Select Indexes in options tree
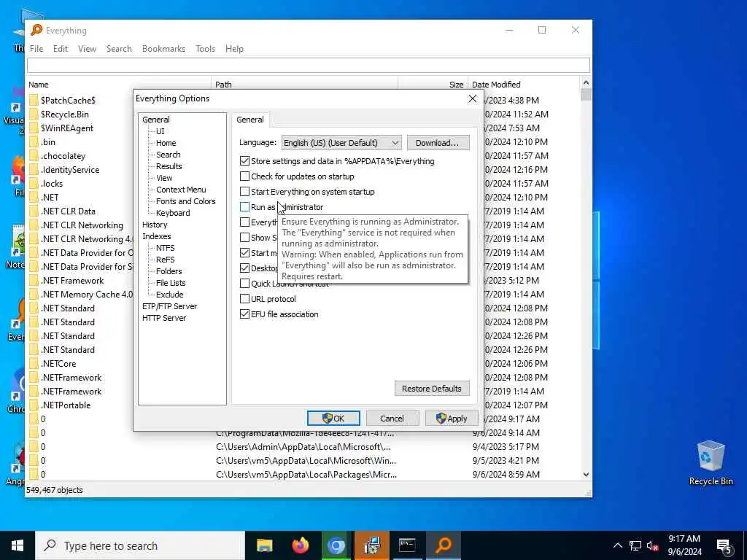This screenshot has width=747, height=560. pyautogui.click(x=156, y=236)
